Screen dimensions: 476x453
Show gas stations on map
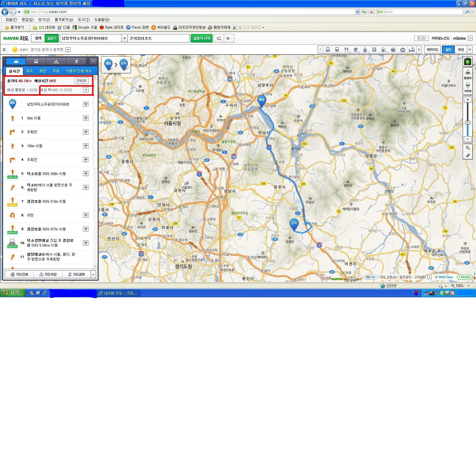[x=384, y=50]
